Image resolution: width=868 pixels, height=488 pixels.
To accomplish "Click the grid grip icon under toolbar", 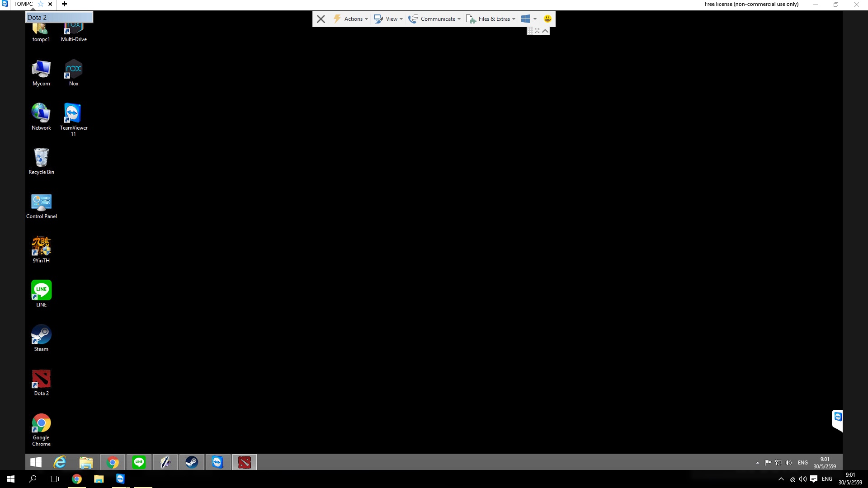I will click(530, 31).
